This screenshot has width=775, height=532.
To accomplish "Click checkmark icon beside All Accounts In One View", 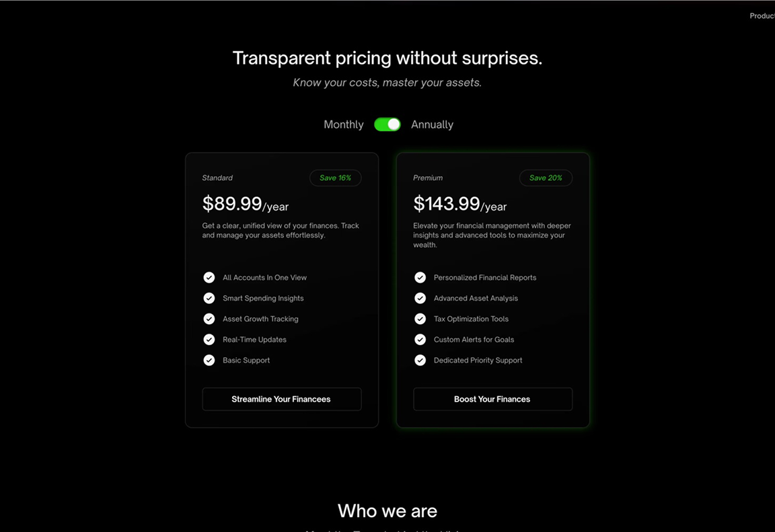I will pos(209,278).
